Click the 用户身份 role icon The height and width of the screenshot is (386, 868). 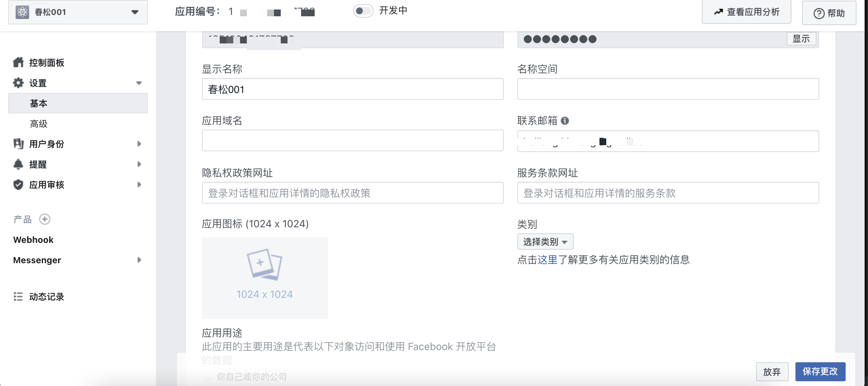18,144
